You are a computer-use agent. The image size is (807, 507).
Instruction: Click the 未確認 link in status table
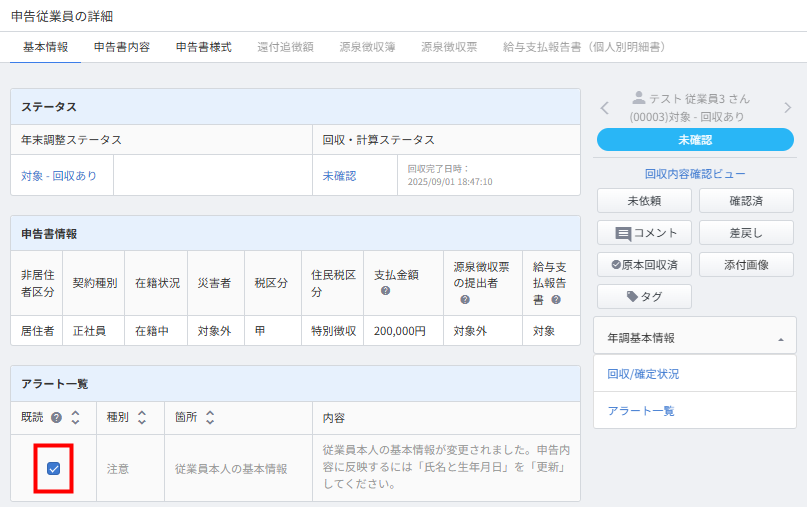click(339, 176)
